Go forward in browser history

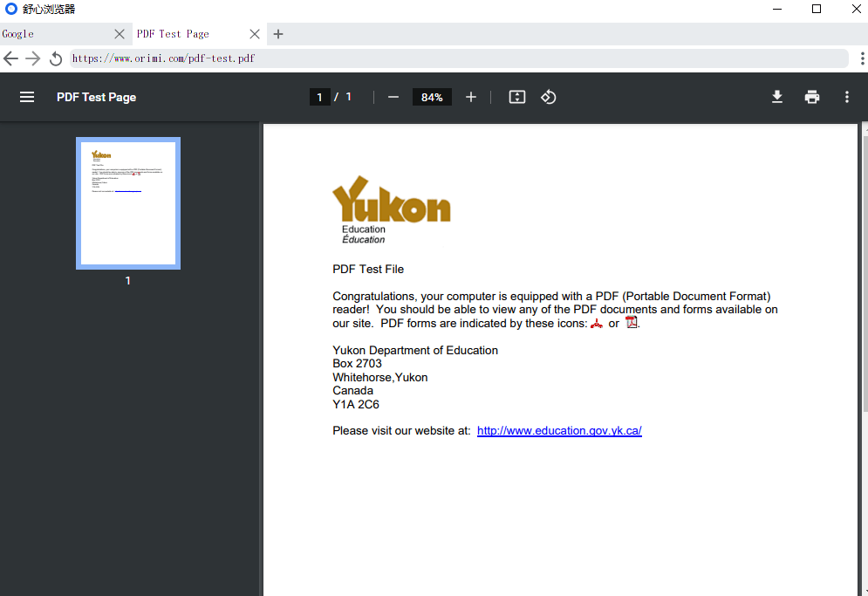click(x=33, y=58)
